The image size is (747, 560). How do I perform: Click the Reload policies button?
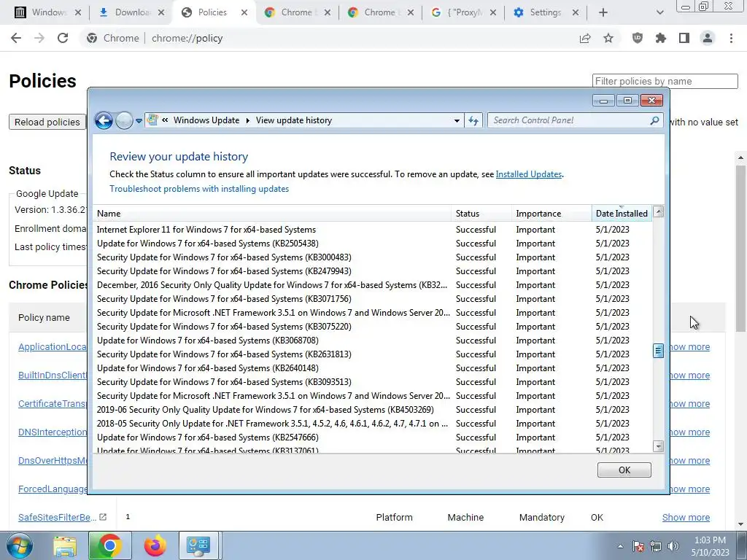coord(47,122)
